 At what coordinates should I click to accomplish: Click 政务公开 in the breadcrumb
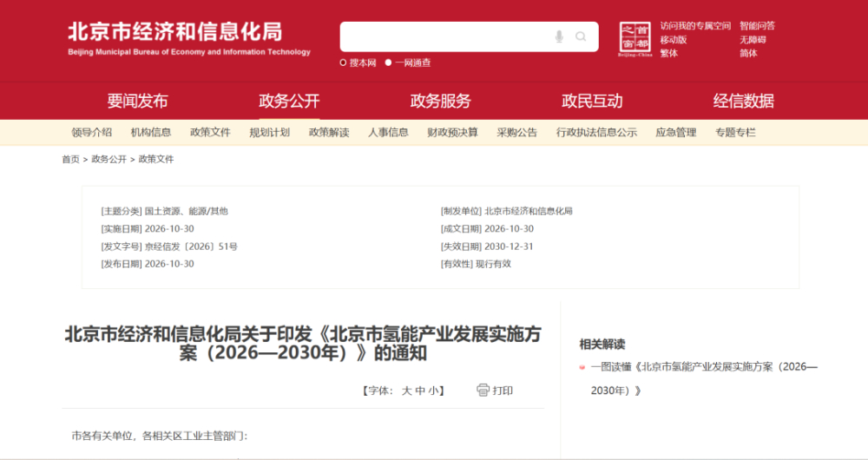coord(109,160)
